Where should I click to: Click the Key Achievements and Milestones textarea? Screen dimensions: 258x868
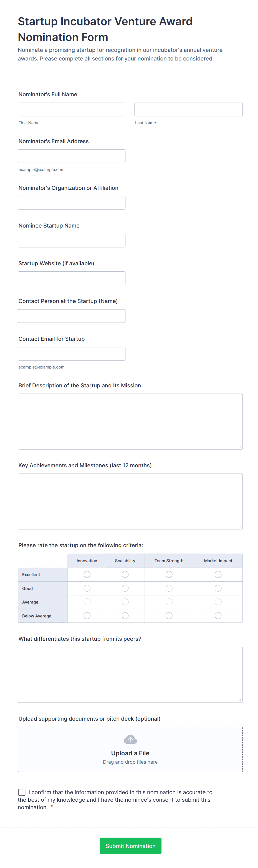[x=130, y=501]
